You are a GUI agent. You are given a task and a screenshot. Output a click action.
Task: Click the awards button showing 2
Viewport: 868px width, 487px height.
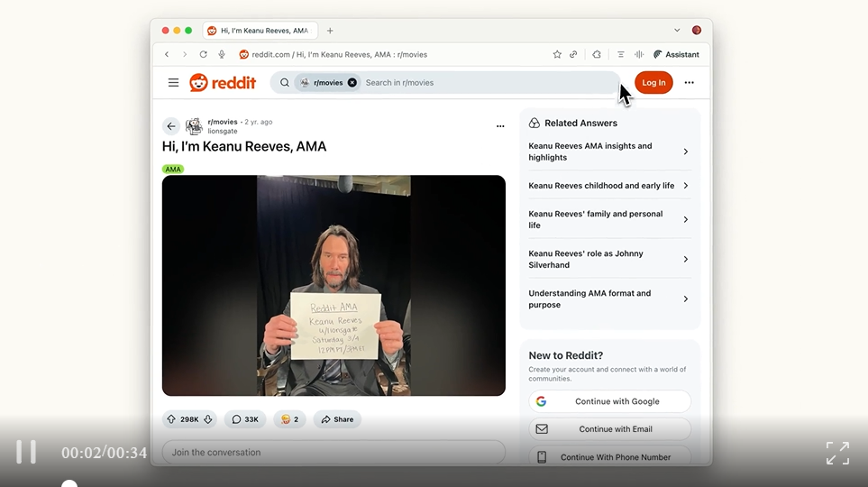pos(289,419)
